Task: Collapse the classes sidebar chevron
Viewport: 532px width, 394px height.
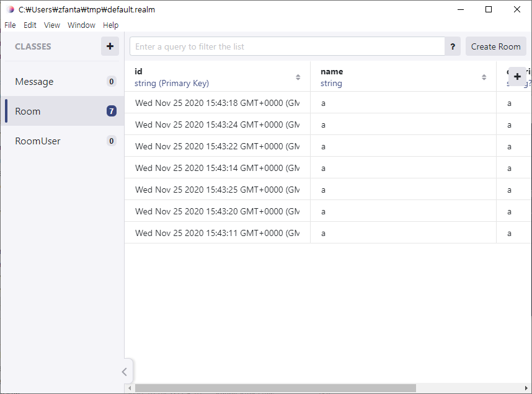Action: tap(125, 372)
